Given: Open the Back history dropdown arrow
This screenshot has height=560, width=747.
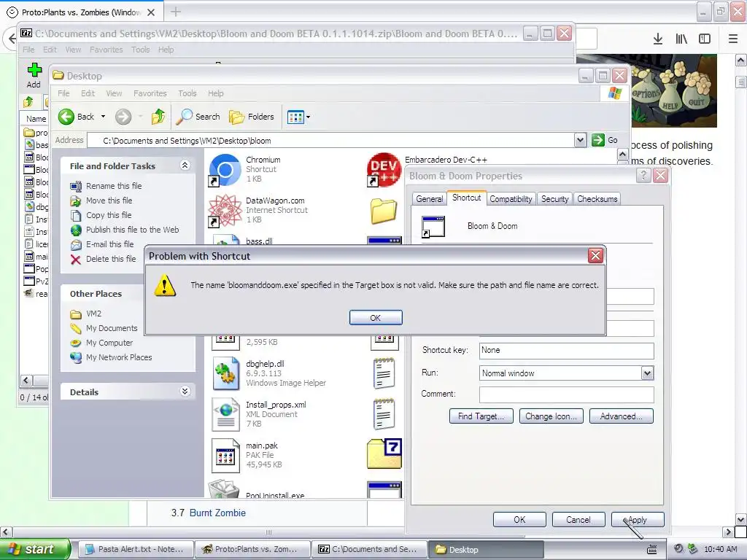Looking at the screenshot, I should coord(103,117).
